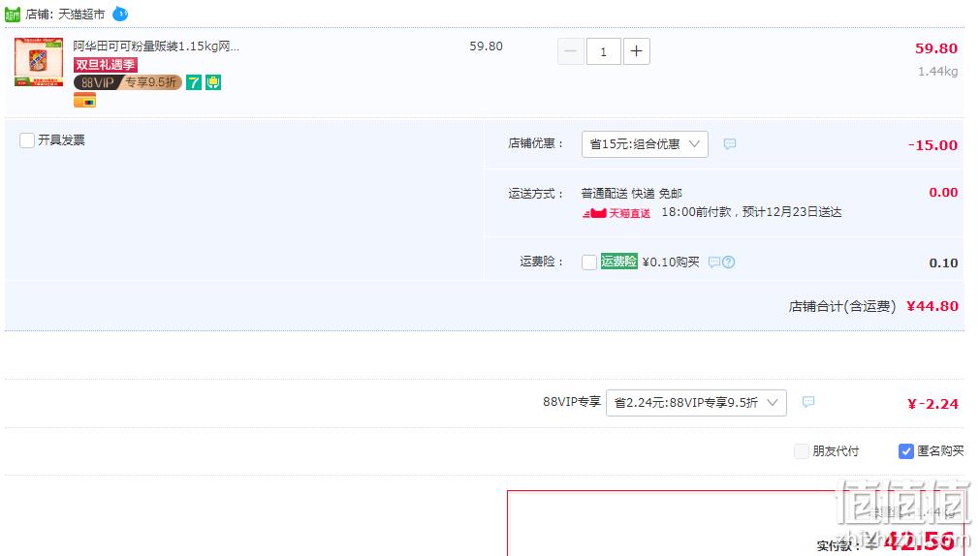Click the ¥-2.24 VIP discount amount
The height and width of the screenshot is (556, 980).
click(933, 404)
